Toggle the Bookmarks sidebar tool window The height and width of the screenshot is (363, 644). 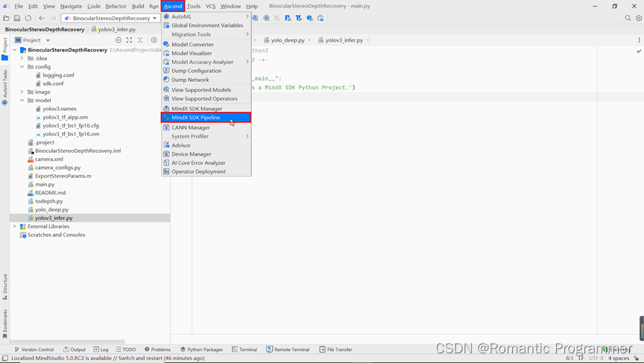tap(5, 324)
